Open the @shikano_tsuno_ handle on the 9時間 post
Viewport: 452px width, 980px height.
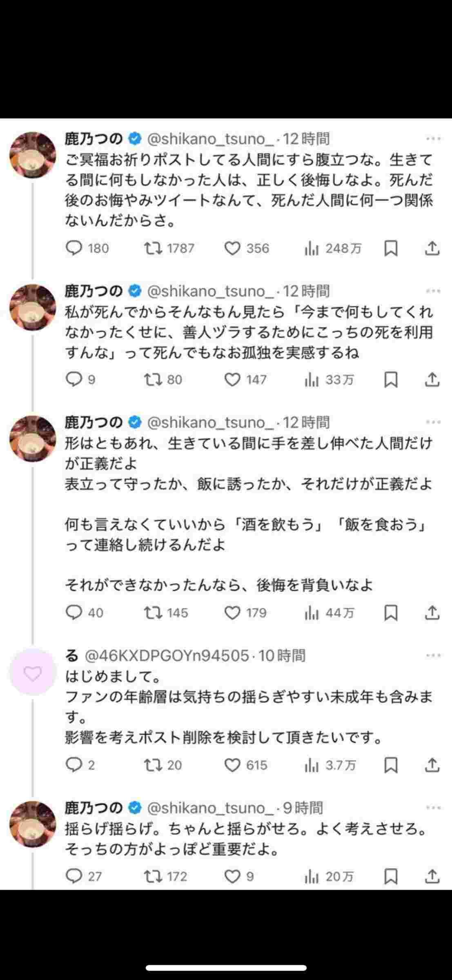[x=210, y=808]
